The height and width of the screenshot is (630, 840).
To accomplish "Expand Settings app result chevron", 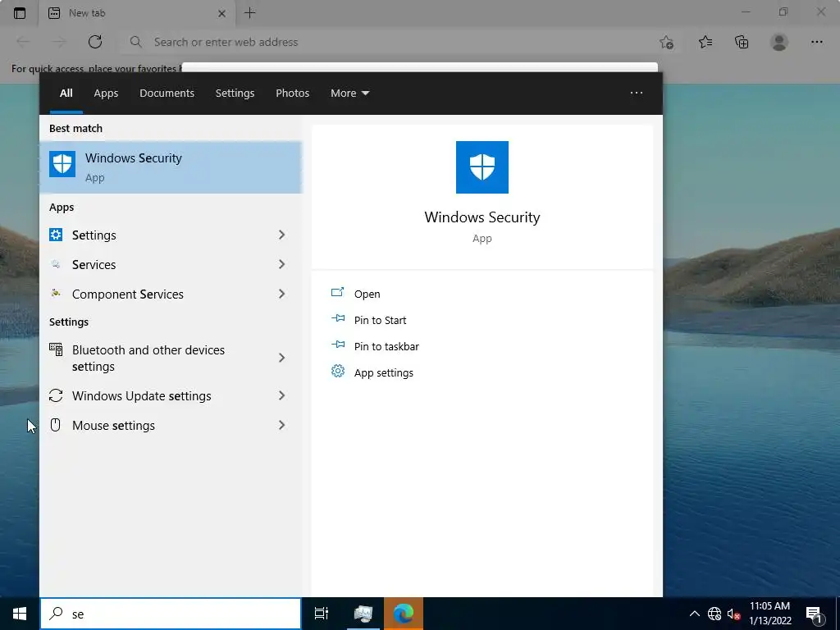I will coord(282,235).
